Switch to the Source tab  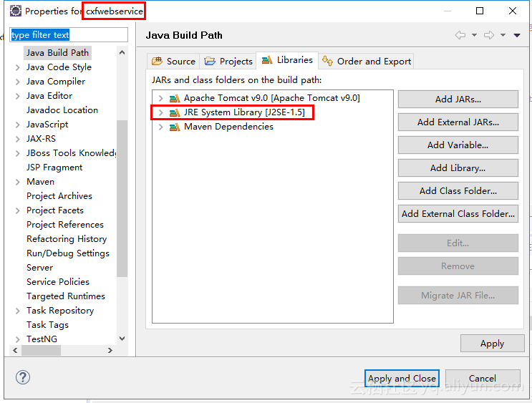[174, 61]
